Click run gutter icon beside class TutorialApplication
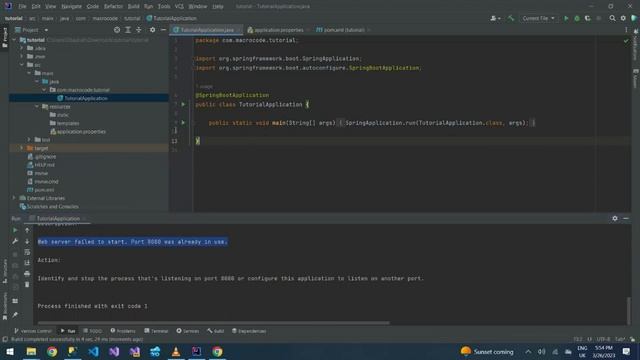This screenshot has height=360, width=640. click(183, 104)
